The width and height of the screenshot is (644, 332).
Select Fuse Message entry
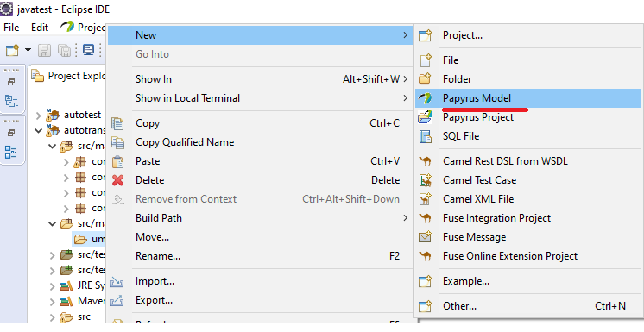coord(528,237)
